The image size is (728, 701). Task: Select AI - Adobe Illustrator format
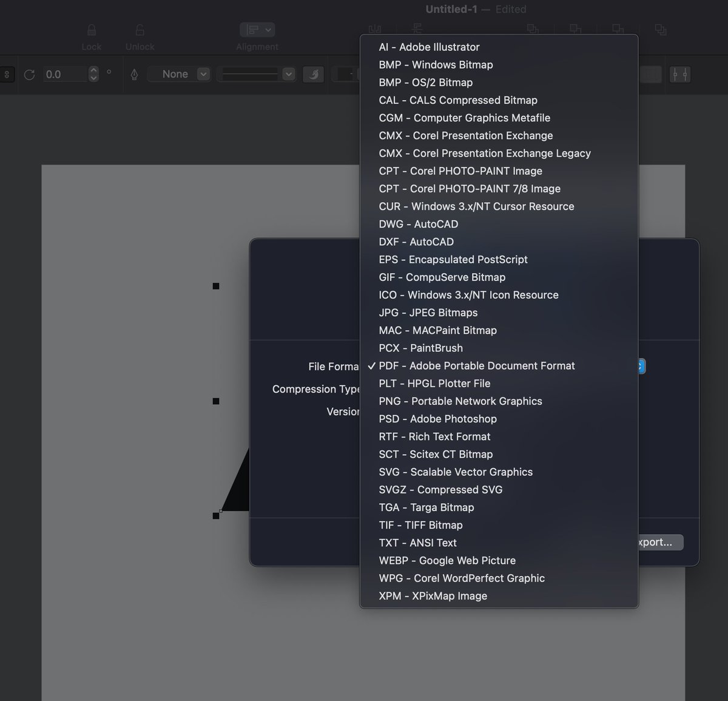pos(499,47)
